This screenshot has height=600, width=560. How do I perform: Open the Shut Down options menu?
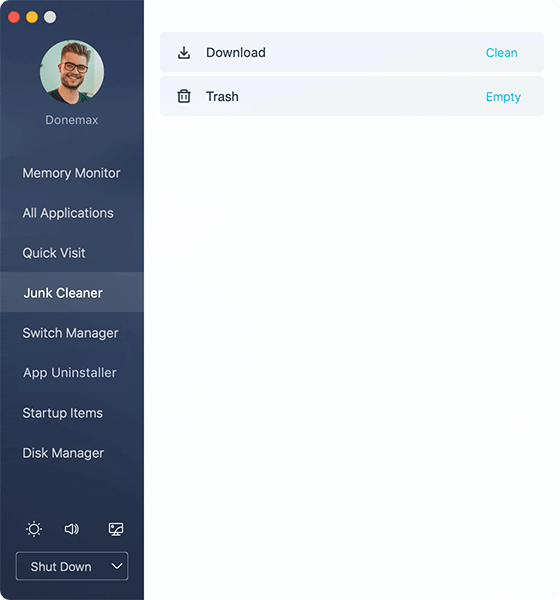(x=72, y=566)
